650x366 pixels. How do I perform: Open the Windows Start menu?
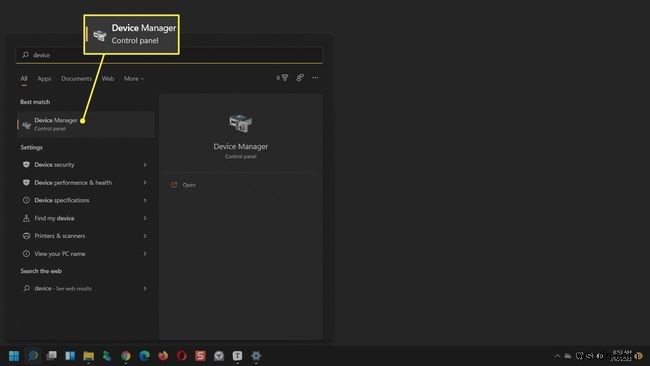[14, 356]
